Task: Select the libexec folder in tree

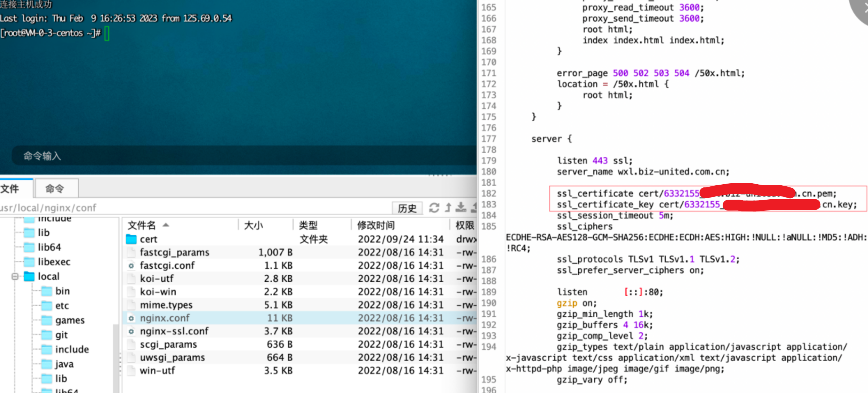Action: (54, 262)
